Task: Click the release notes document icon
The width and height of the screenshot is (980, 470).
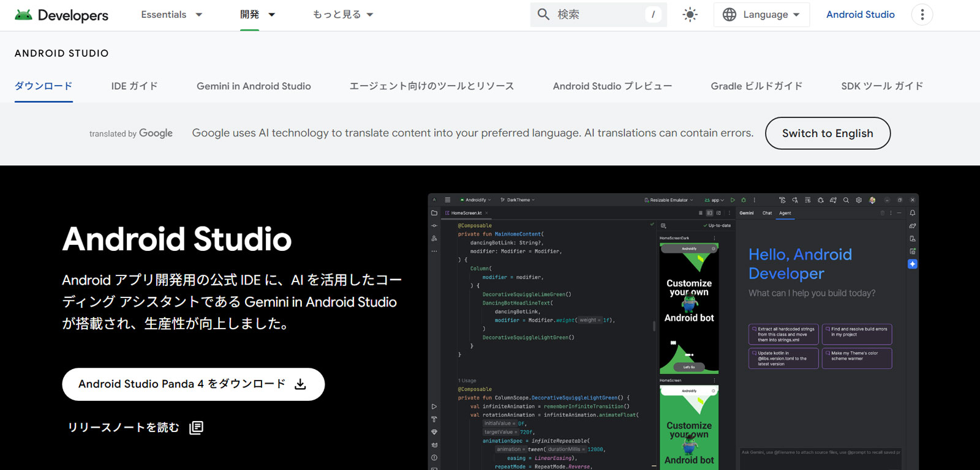Action: coord(196,427)
